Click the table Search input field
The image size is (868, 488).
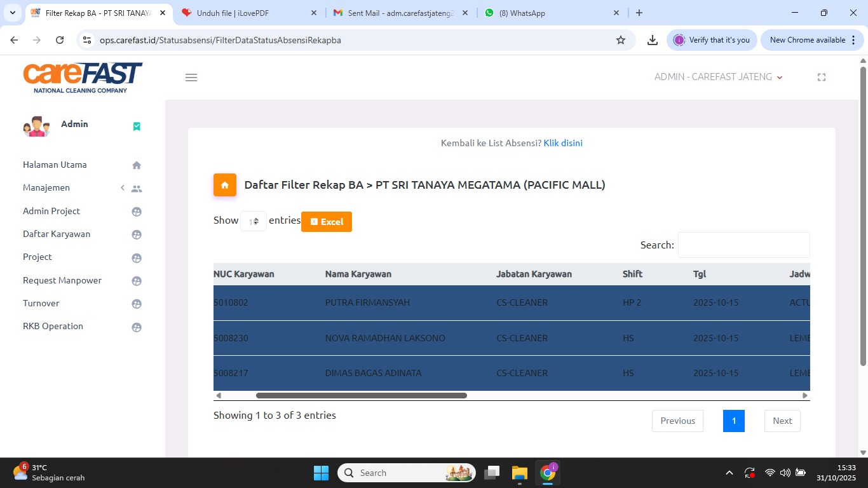743,245
